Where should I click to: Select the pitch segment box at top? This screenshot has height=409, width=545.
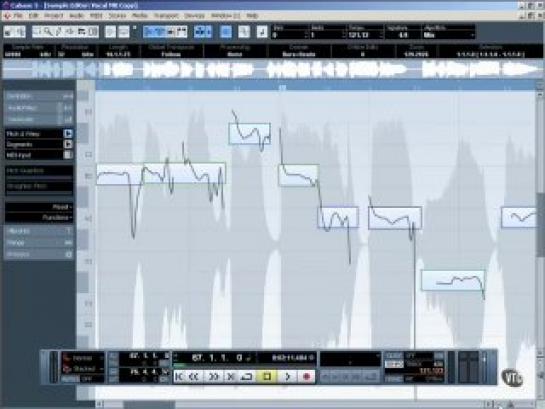pyautogui.click(x=250, y=133)
